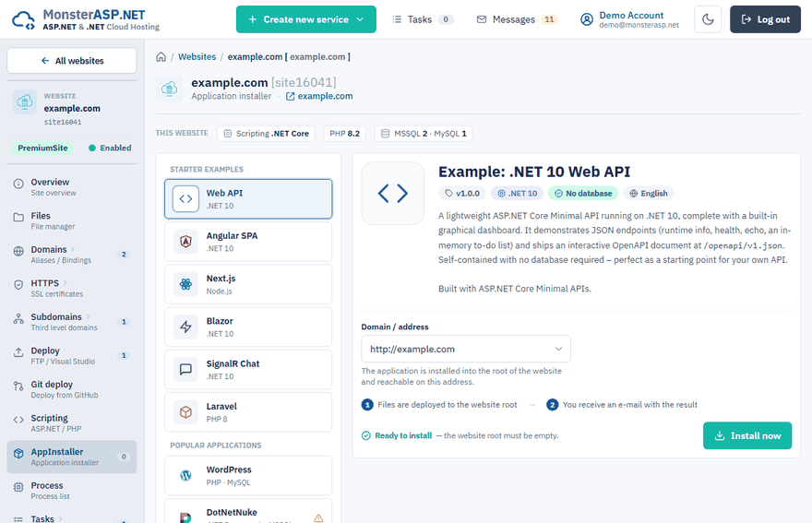Click the Enabled status indicator
This screenshot has width=812, height=523.
coord(110,149)
